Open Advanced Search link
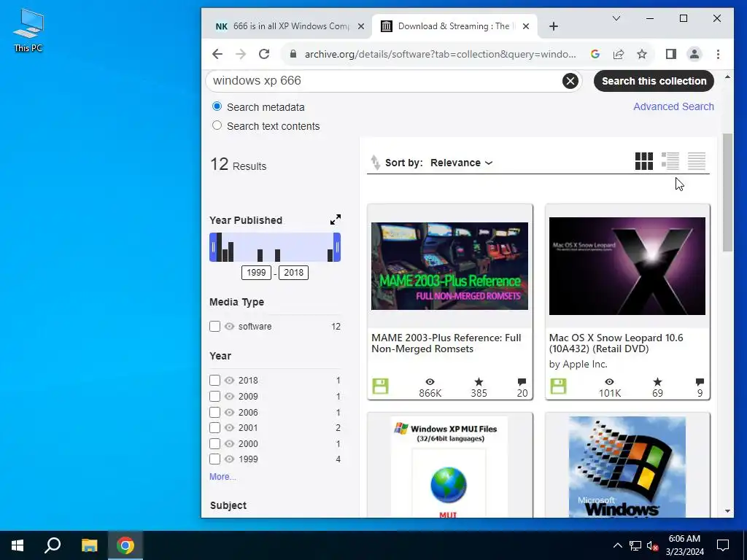747x560 pixels. click(673, 106)
